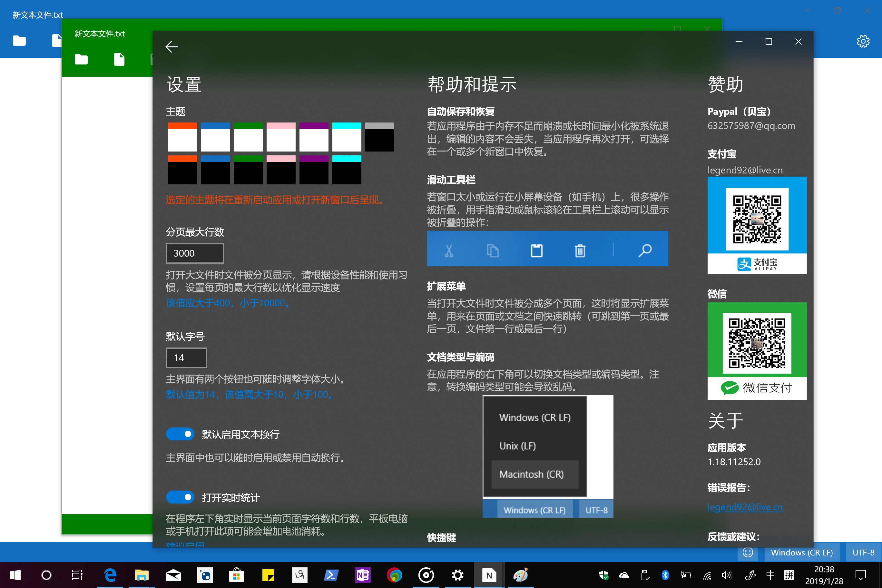Open Microsoft Edge from taskbar
Screen dimensions: 882x588
pyautogui.click(x=110, y=575)
